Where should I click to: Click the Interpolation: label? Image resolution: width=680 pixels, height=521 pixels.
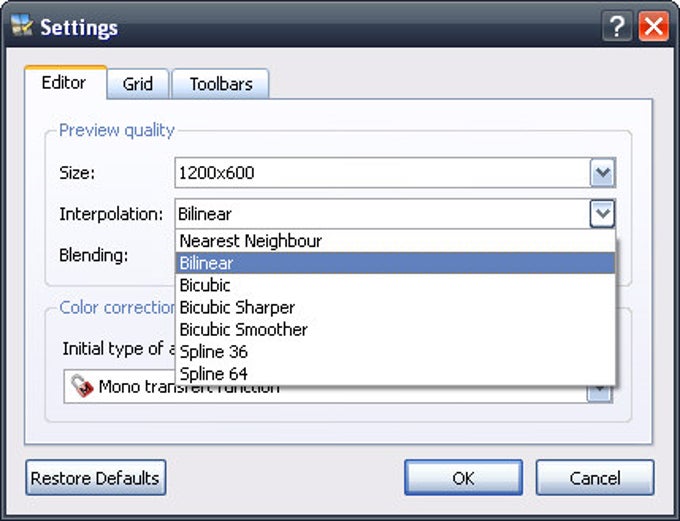(x=111, y=214)
